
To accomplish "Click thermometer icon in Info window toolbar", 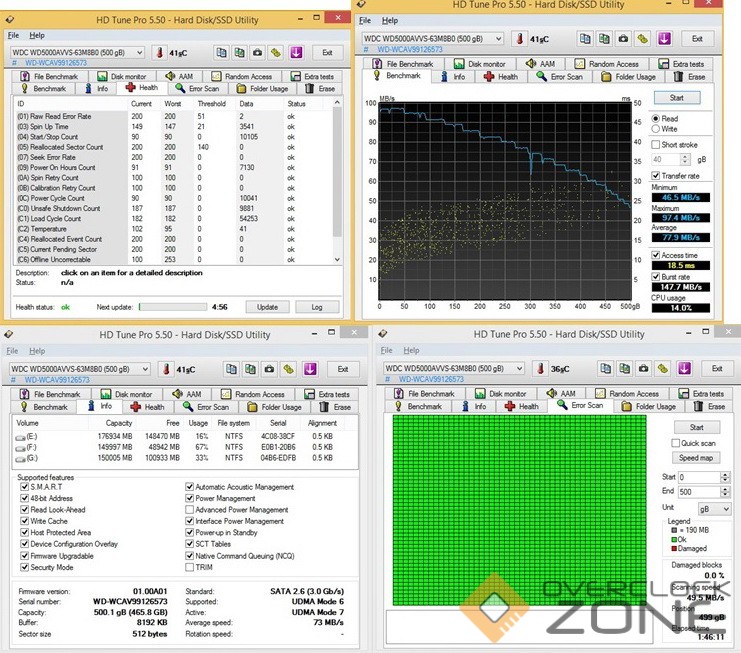I will 166,369.
